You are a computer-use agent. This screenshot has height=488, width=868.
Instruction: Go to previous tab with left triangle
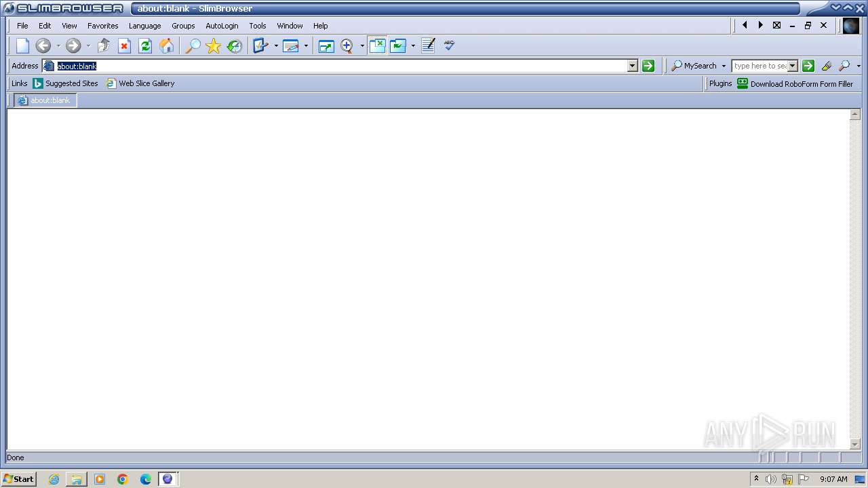tap(745, 25)
